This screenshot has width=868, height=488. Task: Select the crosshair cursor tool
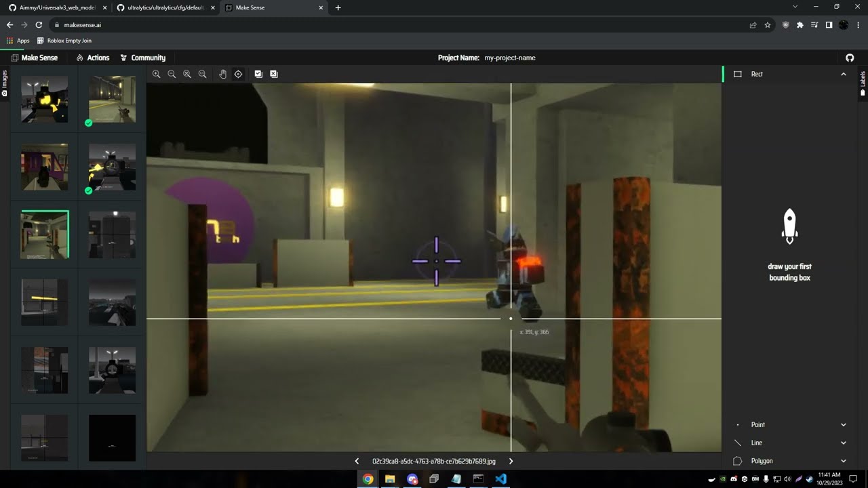pyautogui.click(x=238, y=74)
